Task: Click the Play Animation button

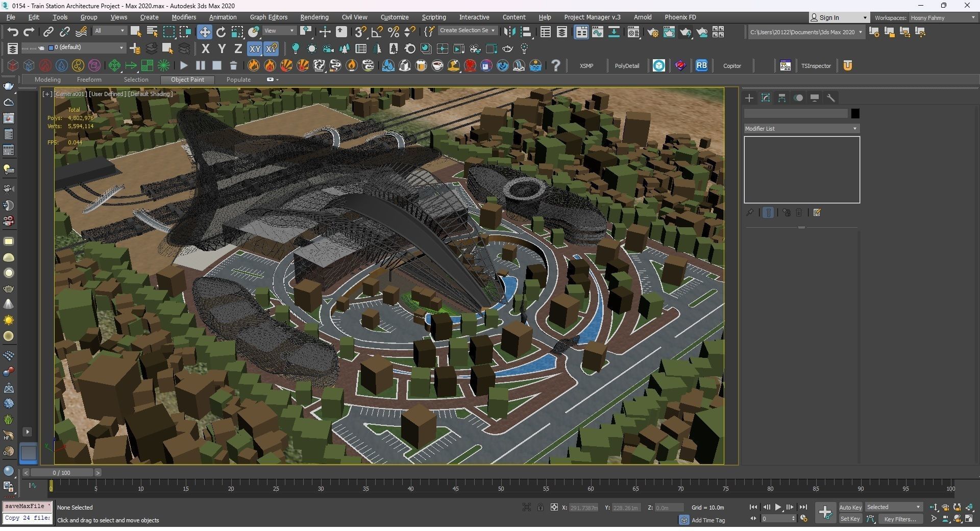Action: click(x=778, y=507)
